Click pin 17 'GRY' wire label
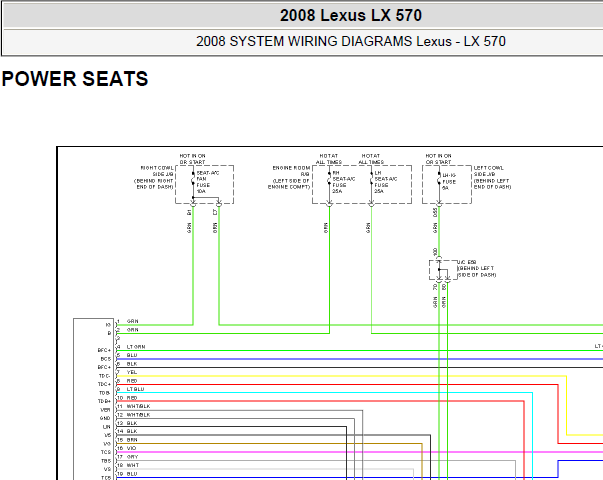Viewport: 603px width, 480px height. pos(132,457)
